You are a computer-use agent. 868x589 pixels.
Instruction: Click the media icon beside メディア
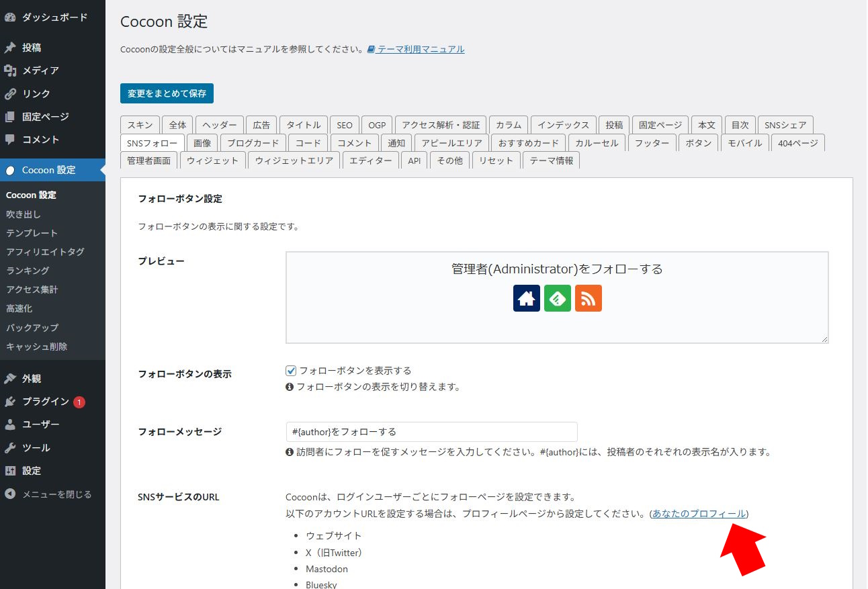coord(10,71)
